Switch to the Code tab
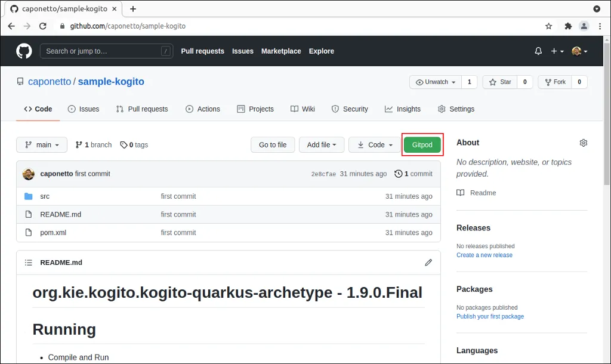The width and height of the screenshot is (611, 364). coord(38,109)
